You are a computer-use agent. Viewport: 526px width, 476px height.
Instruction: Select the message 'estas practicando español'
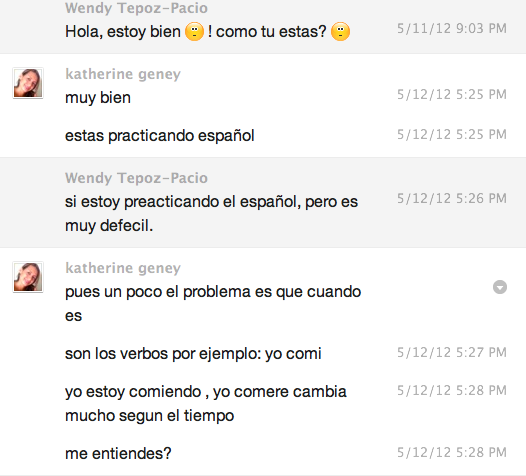[x=160, y=136]
